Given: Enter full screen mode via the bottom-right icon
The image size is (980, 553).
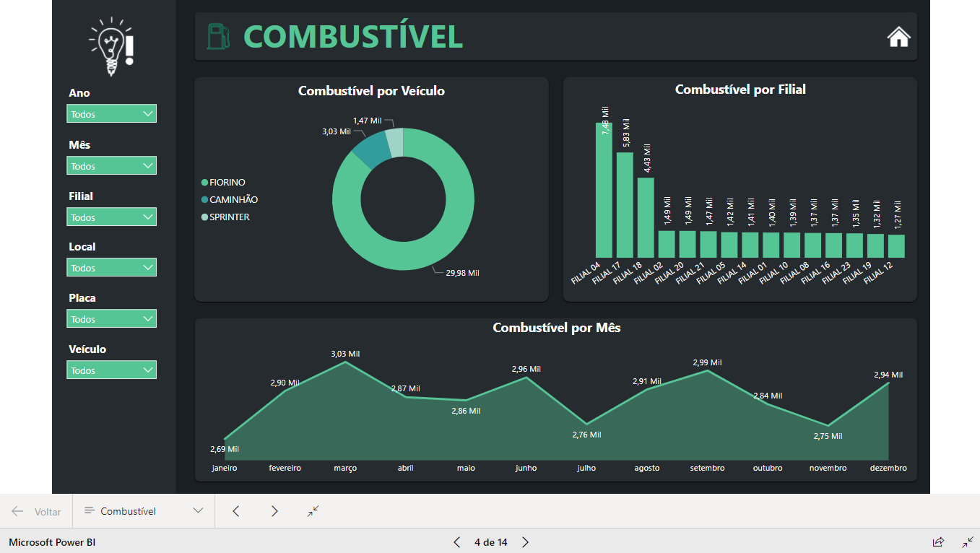Looking at the screenshot, I should point(968,541).
